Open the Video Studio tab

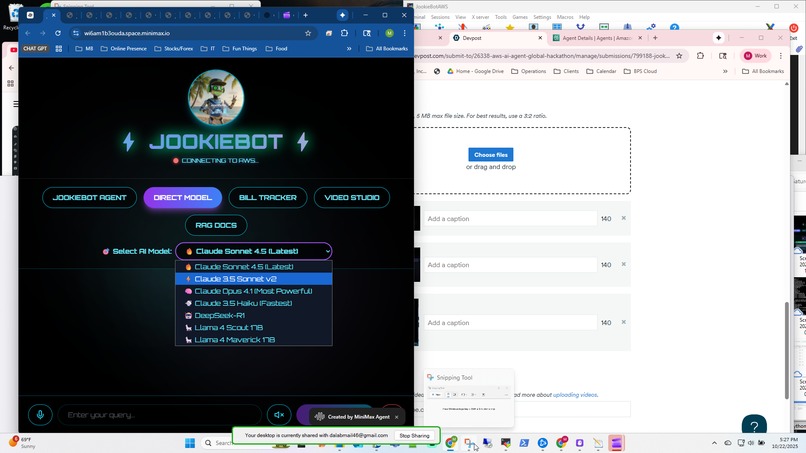tap(352, 197)
